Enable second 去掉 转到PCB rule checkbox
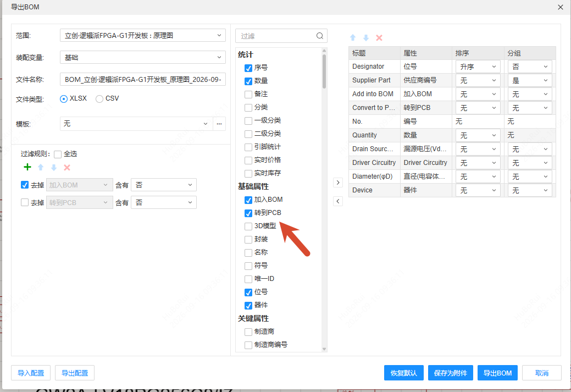The width and height of the screenshot is (571, 392). point(25,202)
